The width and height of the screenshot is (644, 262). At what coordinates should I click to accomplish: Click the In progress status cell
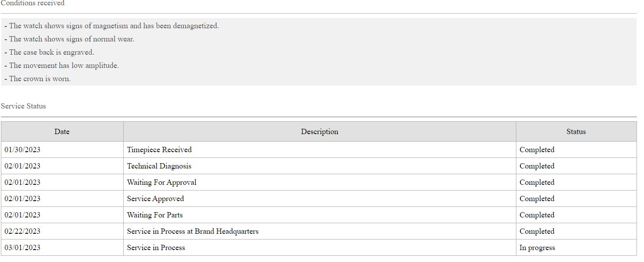tap(537, 247)
